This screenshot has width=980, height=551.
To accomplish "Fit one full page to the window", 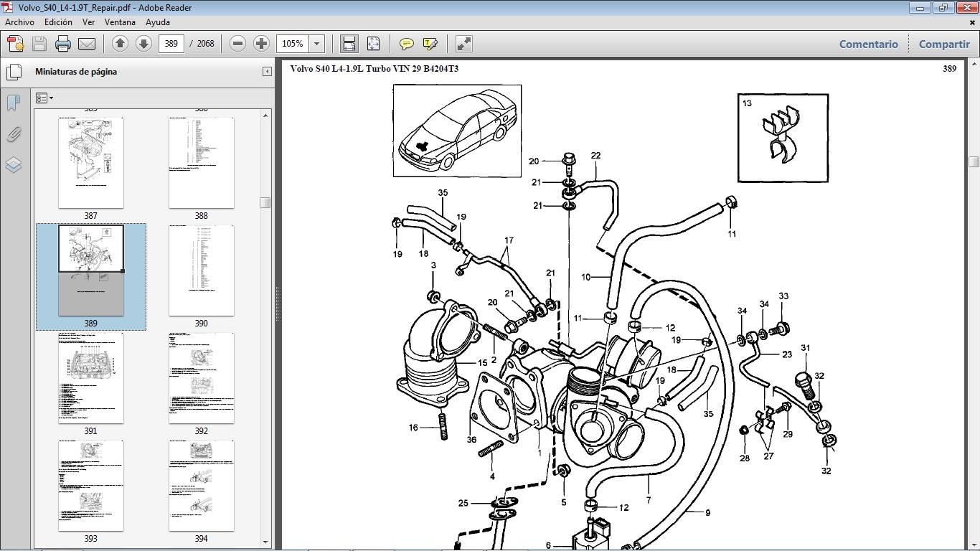I will pos(373,44).
